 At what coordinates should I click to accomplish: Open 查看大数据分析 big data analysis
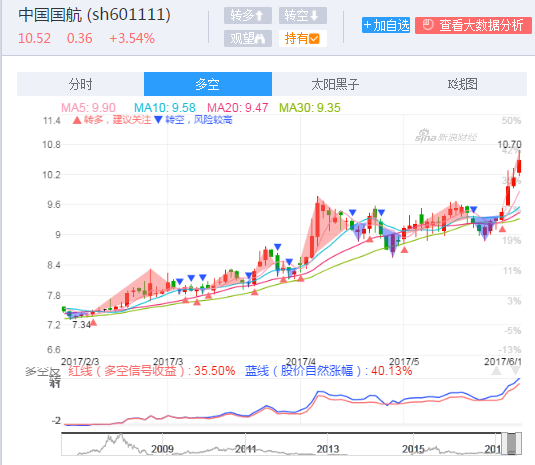pos(473,25)
